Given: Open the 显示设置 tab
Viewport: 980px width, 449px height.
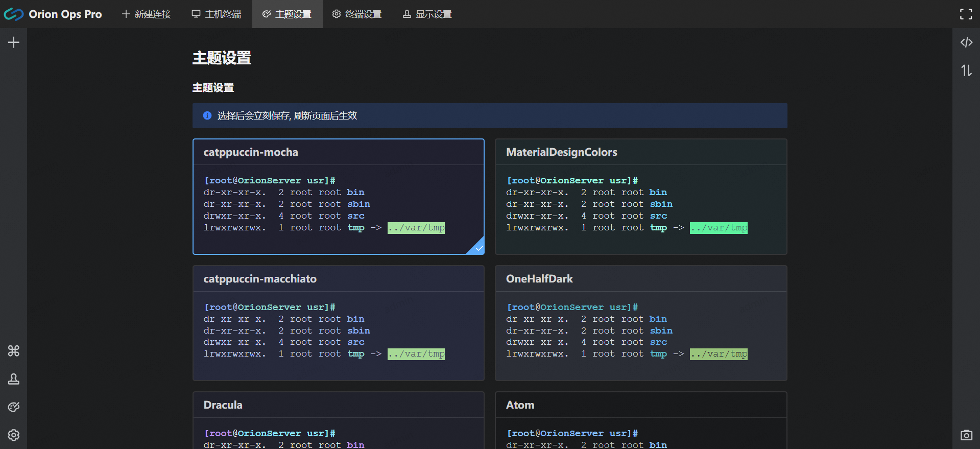Looking at the screenshot, I should (x=427, y=14).
